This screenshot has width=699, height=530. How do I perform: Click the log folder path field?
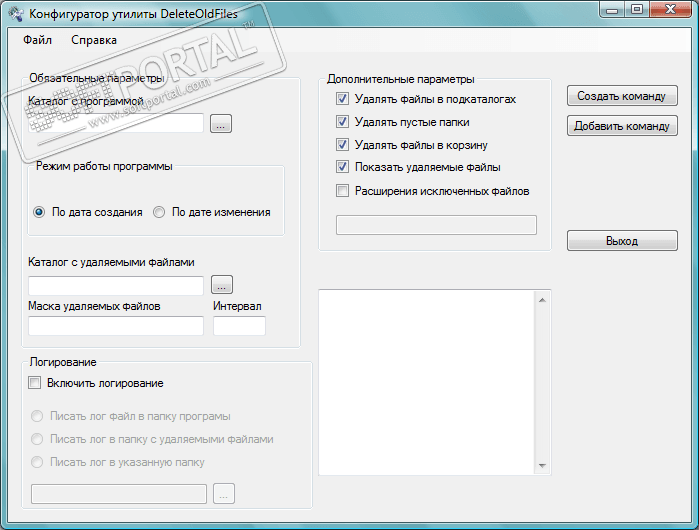tap(119, 494)
